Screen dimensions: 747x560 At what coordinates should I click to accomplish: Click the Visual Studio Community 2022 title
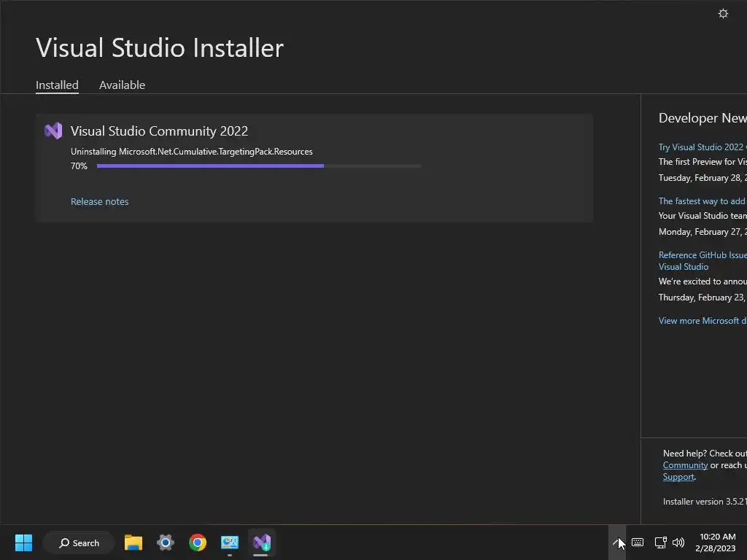pos(159,131)
